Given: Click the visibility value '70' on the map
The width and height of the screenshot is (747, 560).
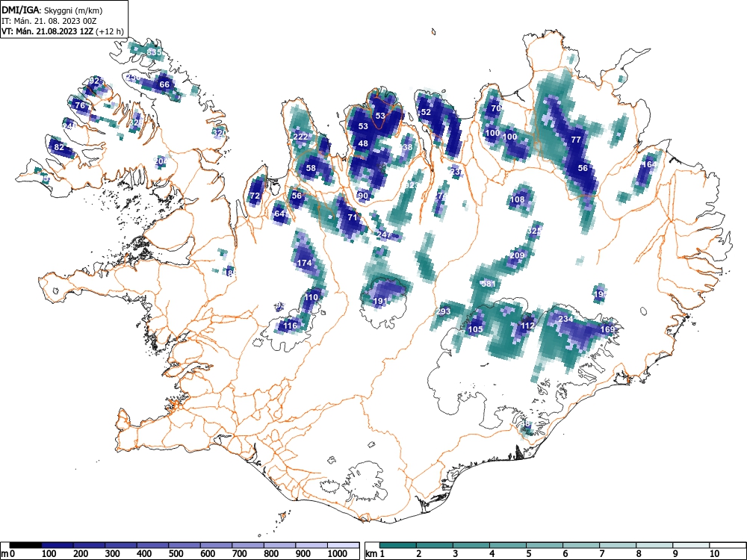Looking at the screenshot, I should tap(496, 108).
